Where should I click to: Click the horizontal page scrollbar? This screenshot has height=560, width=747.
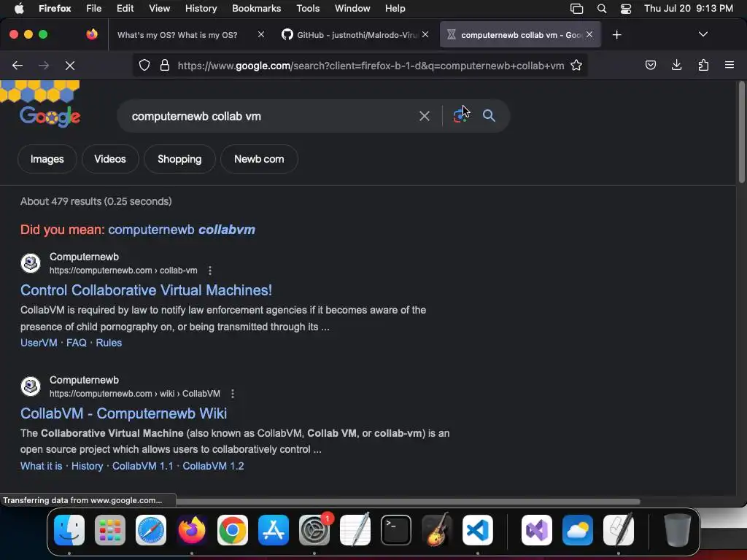point(407,502)
